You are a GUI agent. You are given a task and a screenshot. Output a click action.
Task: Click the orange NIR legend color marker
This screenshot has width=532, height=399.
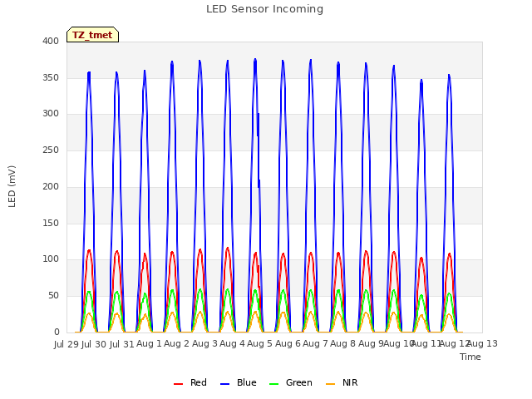[330, 384]
